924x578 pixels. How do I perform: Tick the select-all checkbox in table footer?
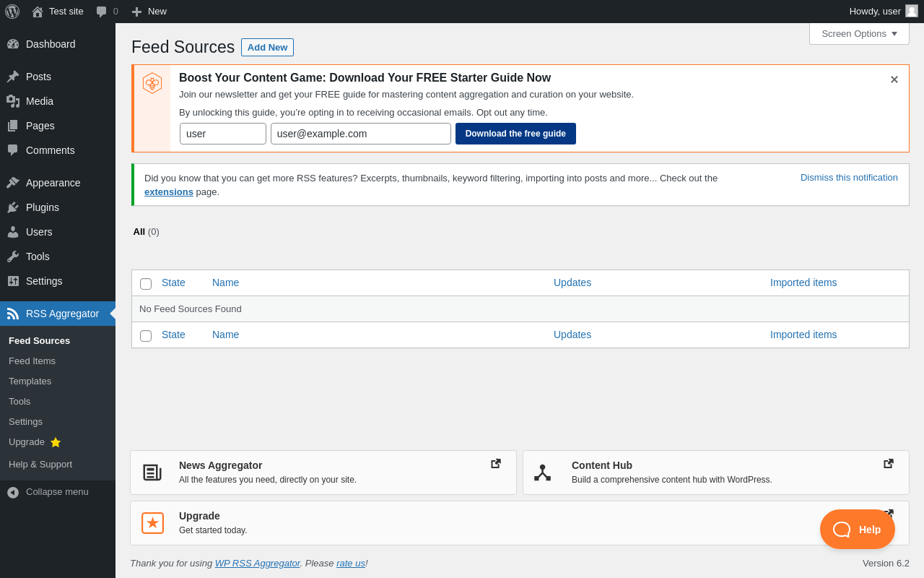[x=146, y=336]
